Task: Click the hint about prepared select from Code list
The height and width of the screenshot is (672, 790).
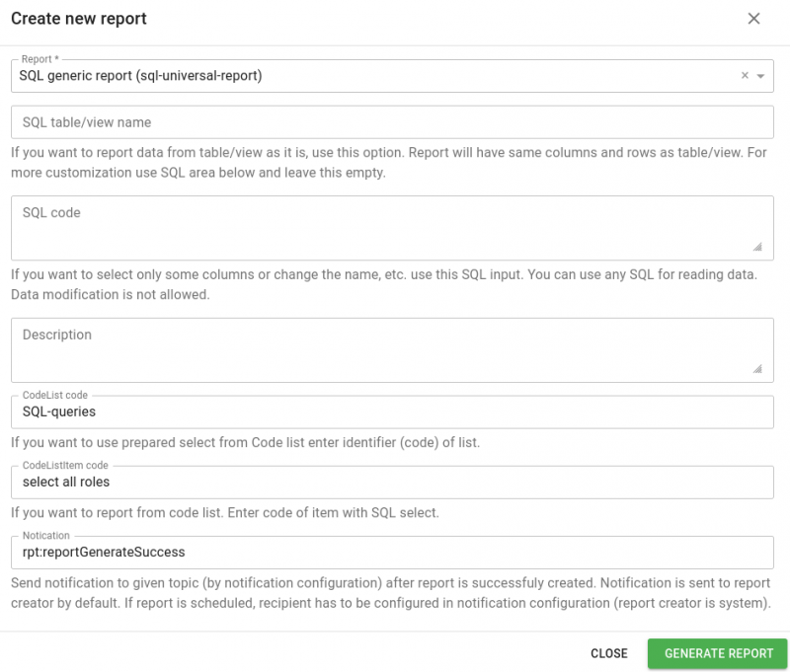Action: (x=245, y=443)
